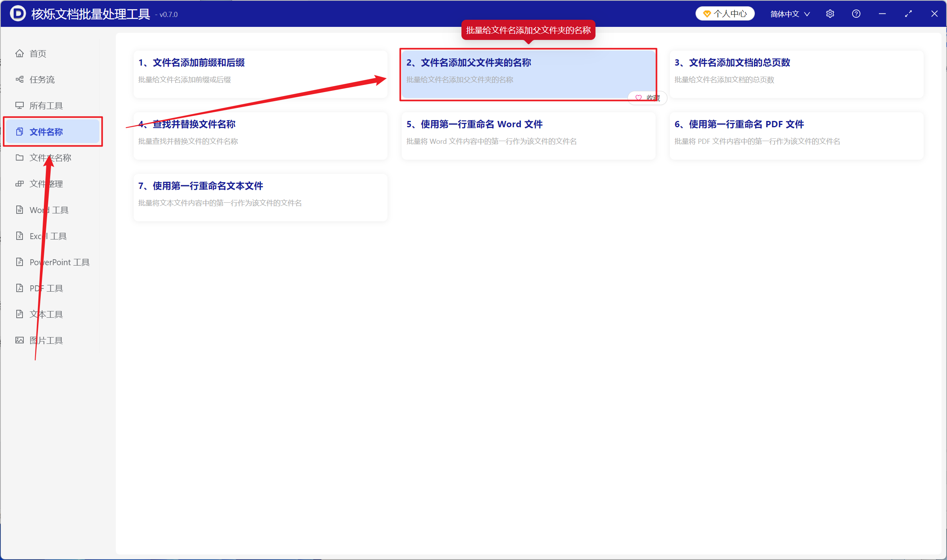Click the monitor icon beside 所有工具
Screen dimensions: 947x560
[x=19, y=106]
